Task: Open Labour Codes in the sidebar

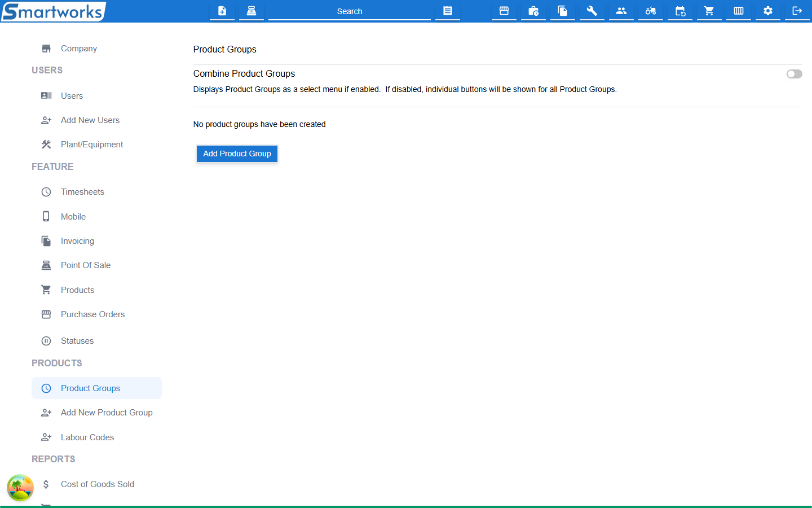Action: 96,437
